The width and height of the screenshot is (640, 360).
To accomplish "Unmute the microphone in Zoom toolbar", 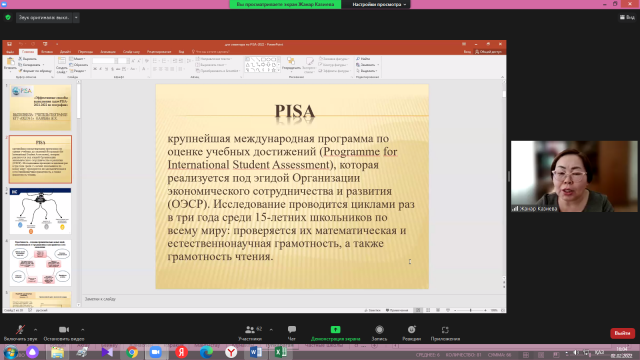I will tap(20, 333).
